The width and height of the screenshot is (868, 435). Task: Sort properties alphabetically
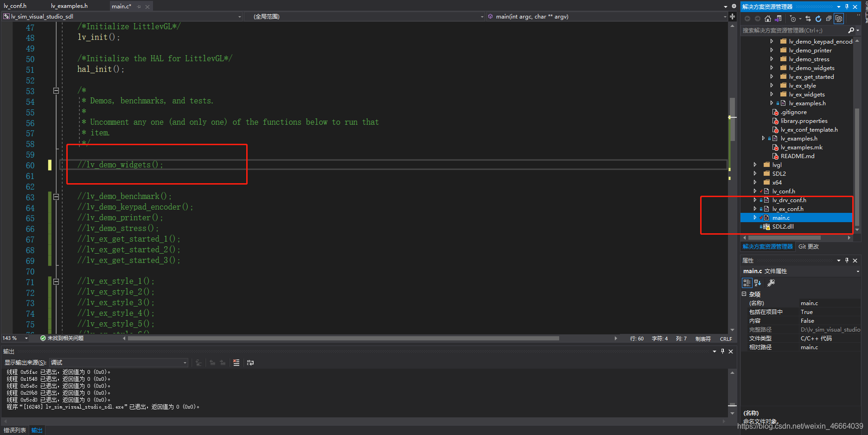[x=758, y=282]
